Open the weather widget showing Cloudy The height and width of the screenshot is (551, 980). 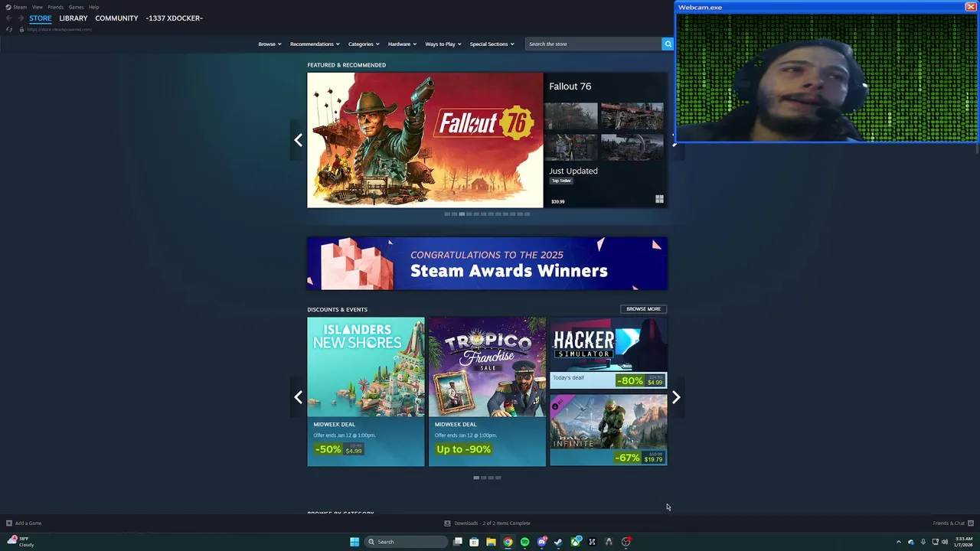coord(21,542)
